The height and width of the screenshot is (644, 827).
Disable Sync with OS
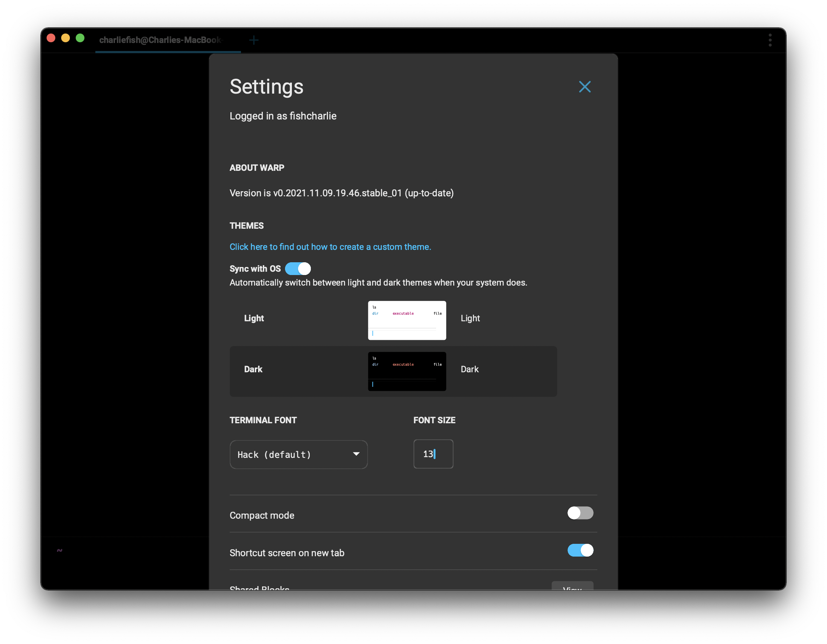click(298, 268)
